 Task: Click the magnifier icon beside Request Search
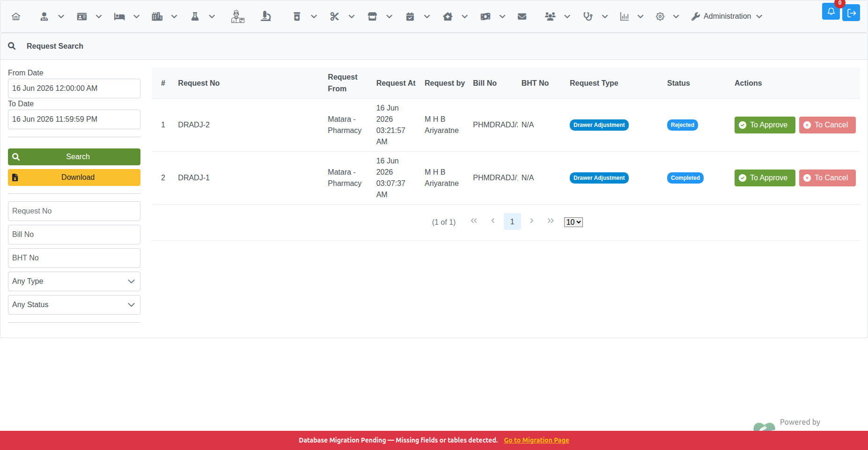click(12, 46)
